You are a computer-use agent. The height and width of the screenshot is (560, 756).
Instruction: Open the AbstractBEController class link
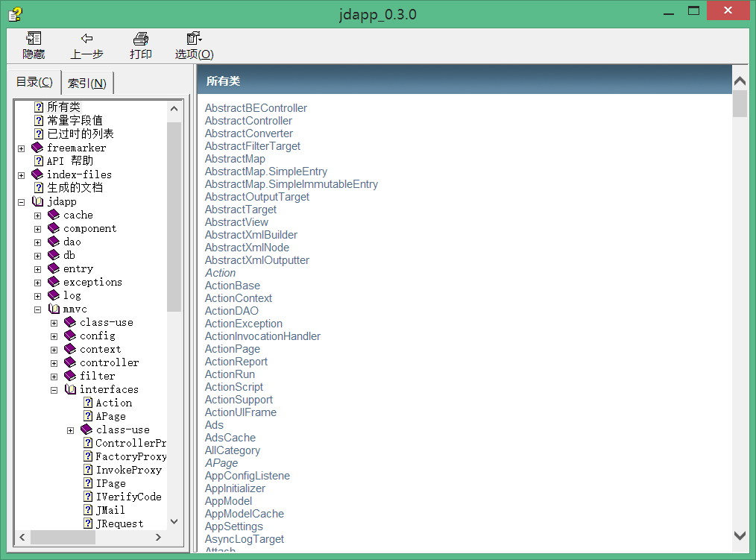[256, 108]
